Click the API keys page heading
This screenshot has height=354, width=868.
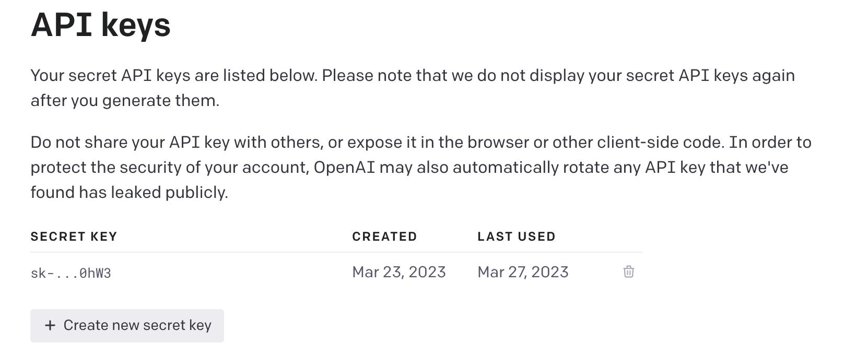101,25
